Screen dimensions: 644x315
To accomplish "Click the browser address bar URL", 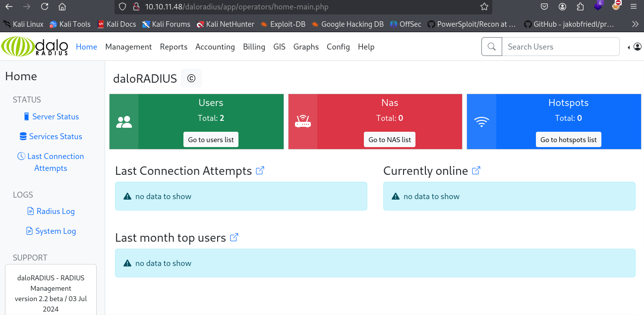I will (x=237, y=7).
